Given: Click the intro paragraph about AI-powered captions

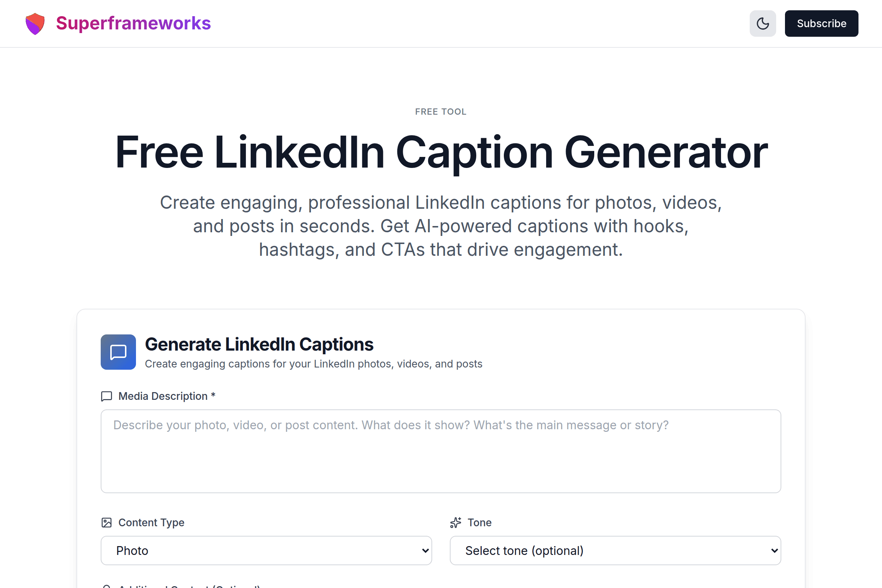Looking at the screenshot, I should 441,226.
